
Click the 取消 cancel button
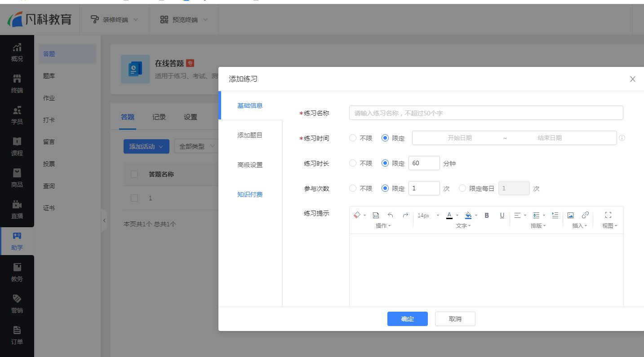pyautogui.click(x=455, y=319)
